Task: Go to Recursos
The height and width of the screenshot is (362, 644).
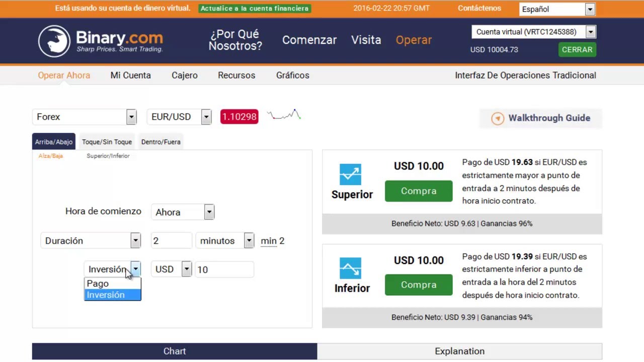Action: click(236, 75)
